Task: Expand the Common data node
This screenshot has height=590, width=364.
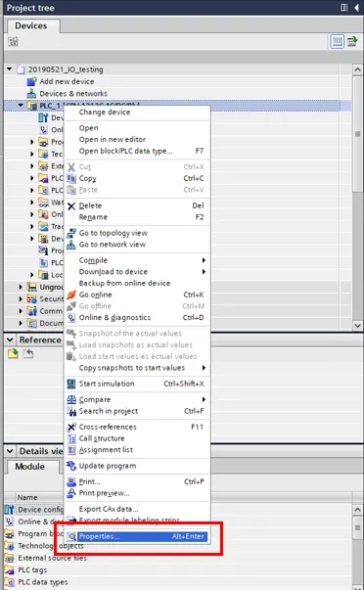Action: (x=21, y=311)
